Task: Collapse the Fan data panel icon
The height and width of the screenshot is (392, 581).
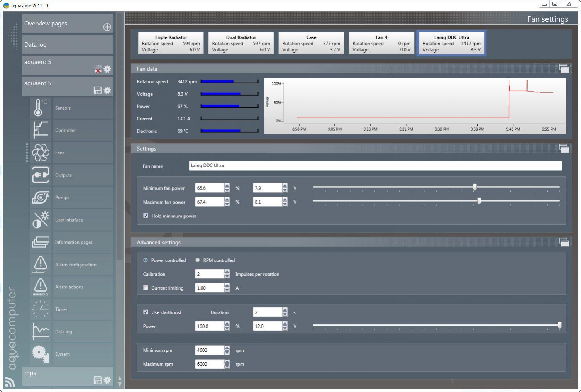Action: click(564, 68)
